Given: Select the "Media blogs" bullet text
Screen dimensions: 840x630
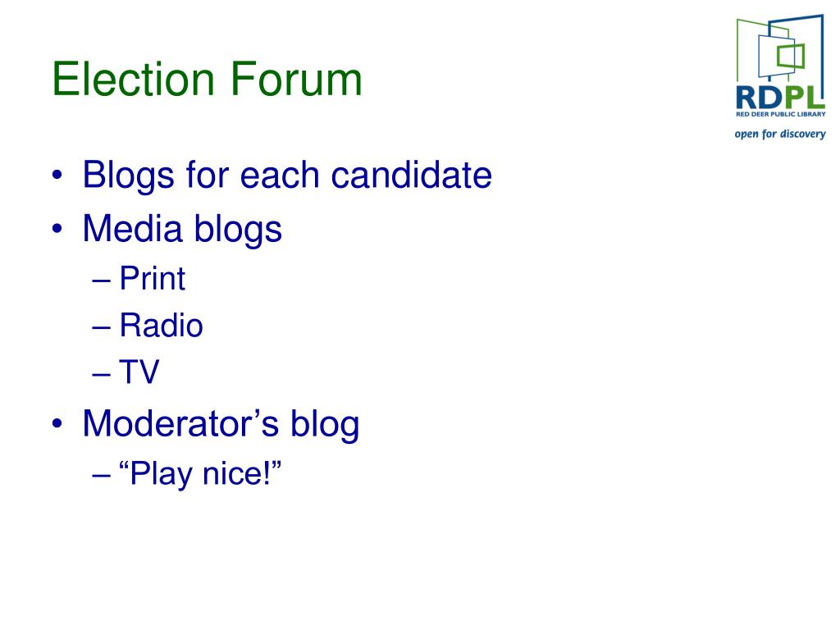Looking at the screenshot, I should 182,230.
